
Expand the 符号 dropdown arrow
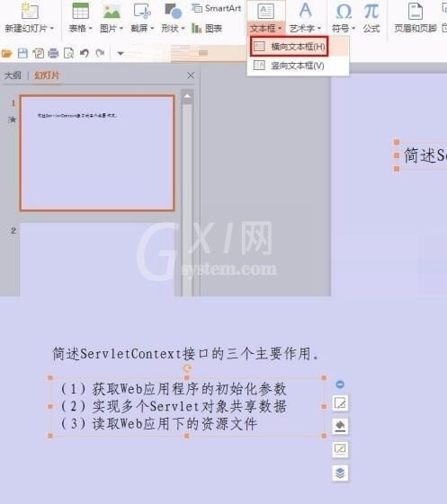353,29
